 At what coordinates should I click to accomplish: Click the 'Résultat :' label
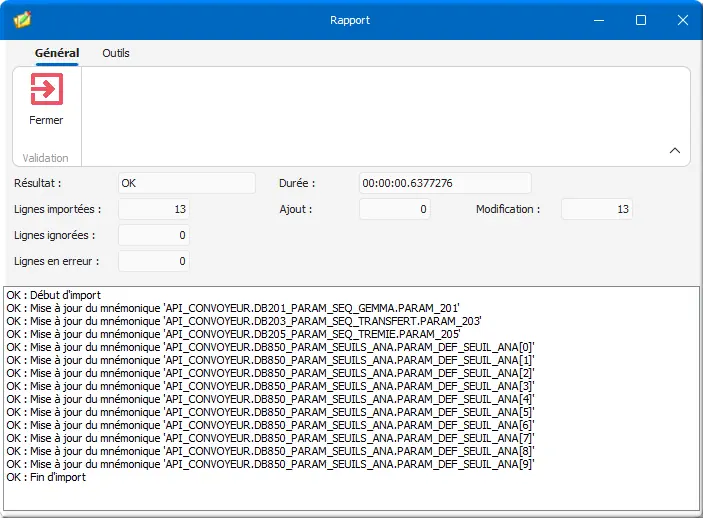click(38, 183)
